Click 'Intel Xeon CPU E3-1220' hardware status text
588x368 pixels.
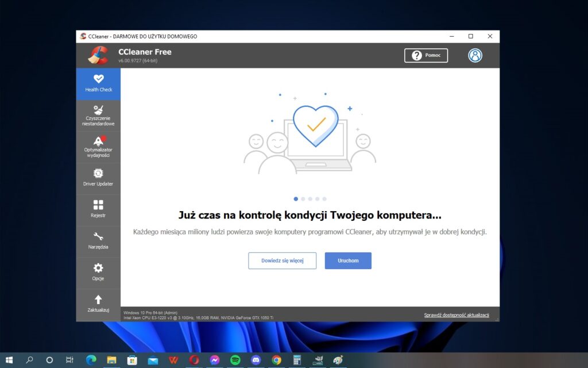198,317
